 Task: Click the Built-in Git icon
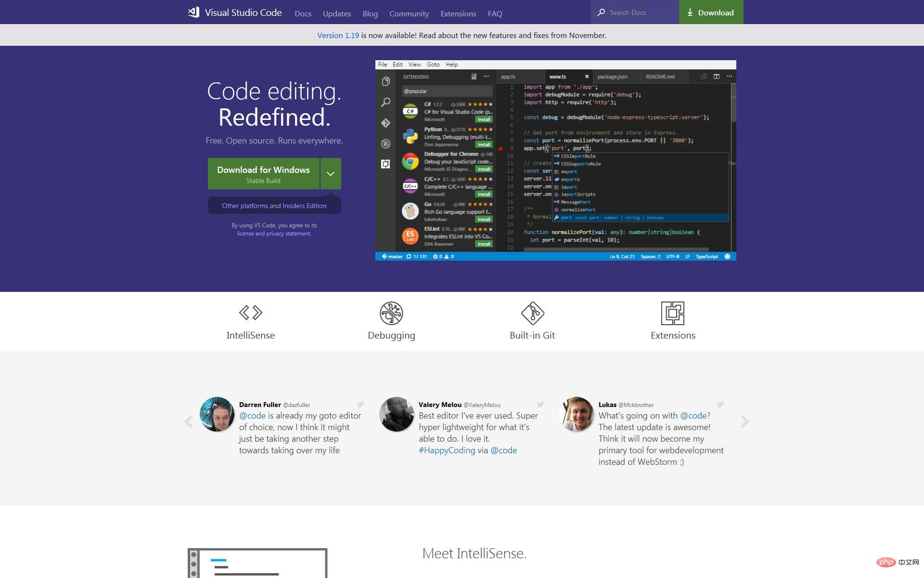tap(532, 313)
